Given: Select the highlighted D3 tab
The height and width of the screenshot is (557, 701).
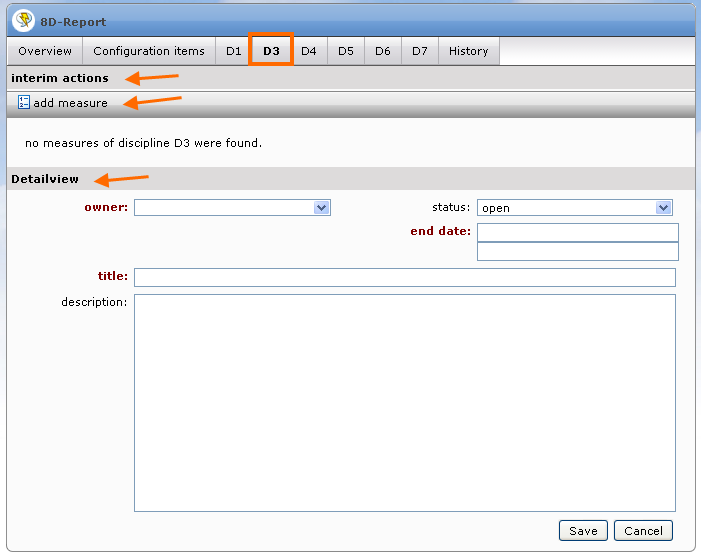Looking at the screenshot, I should coord(271,51).
